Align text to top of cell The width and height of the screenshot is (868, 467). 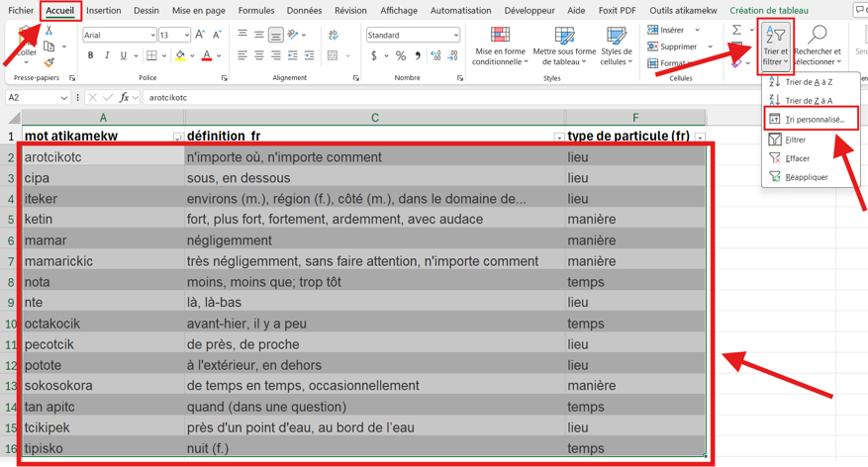[242, 35]
